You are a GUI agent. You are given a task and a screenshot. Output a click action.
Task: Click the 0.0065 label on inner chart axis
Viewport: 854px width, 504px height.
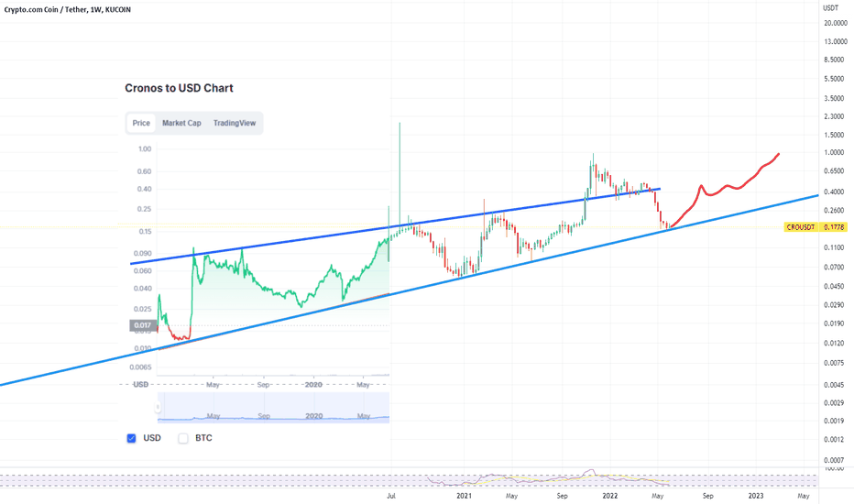tap(140, 367)
